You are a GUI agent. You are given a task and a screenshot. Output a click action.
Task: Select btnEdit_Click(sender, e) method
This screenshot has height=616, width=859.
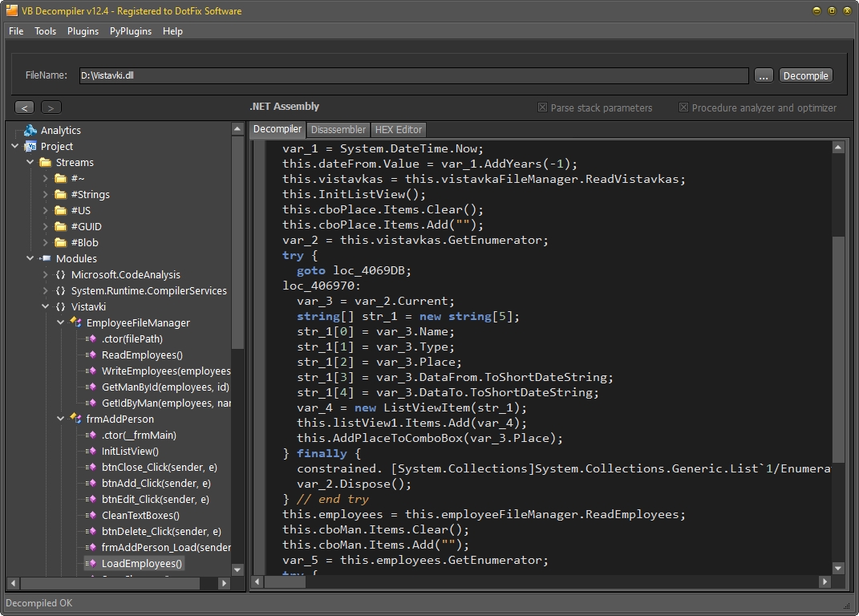[155, 499]
